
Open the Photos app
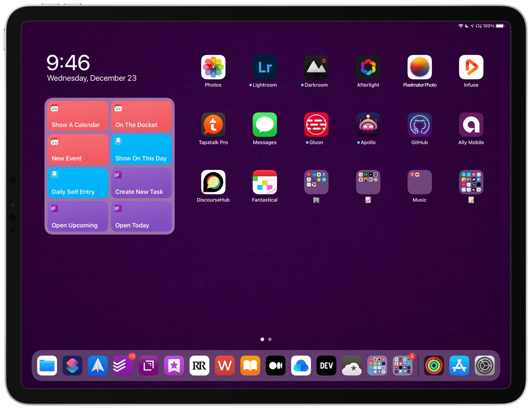[x=213, y=67]
